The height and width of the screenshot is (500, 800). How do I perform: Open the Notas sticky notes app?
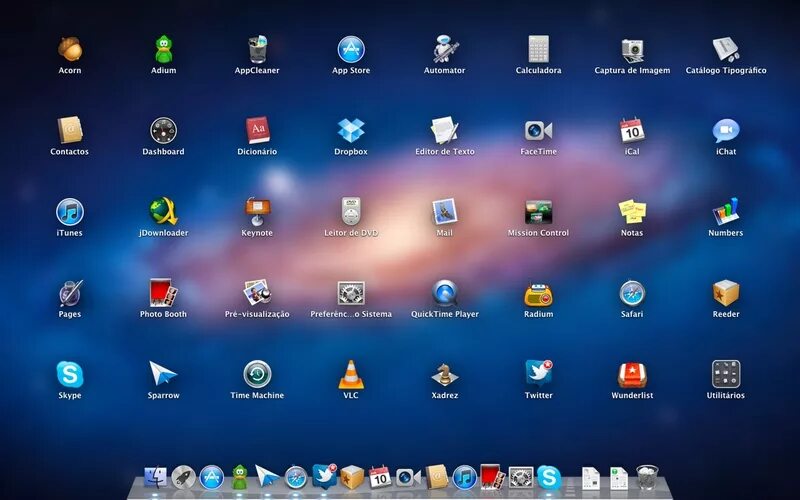click(x=632, y=212)
